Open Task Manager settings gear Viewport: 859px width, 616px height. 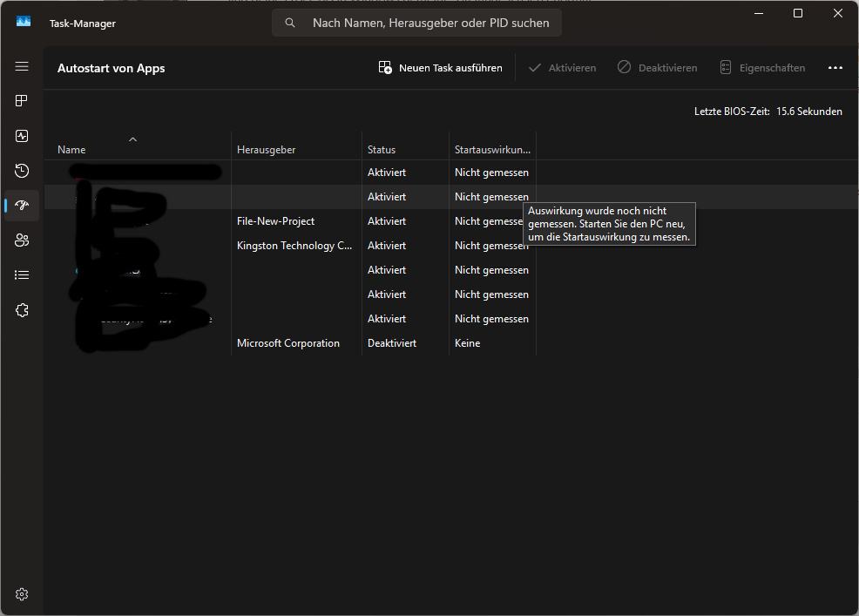(22, 594)
